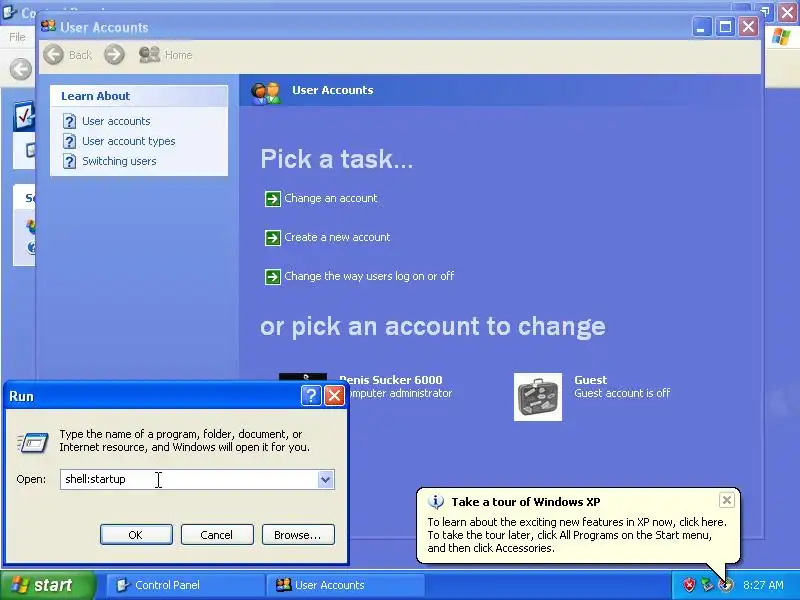Close the Run dialog with the red X
800x600 pixels.
[334, 395]
